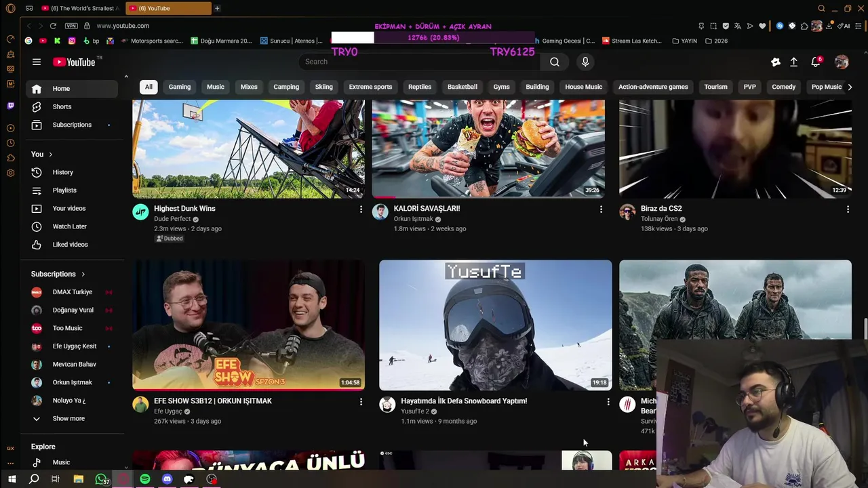
Task: Play the EFE SHOW S3B12 thumbnail
Action: (248, 325)
